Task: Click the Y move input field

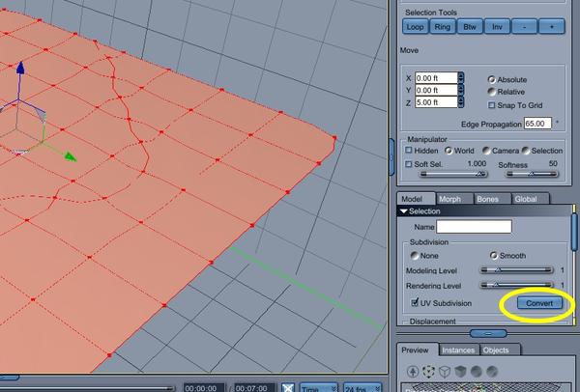Action: tap(436, 90)
